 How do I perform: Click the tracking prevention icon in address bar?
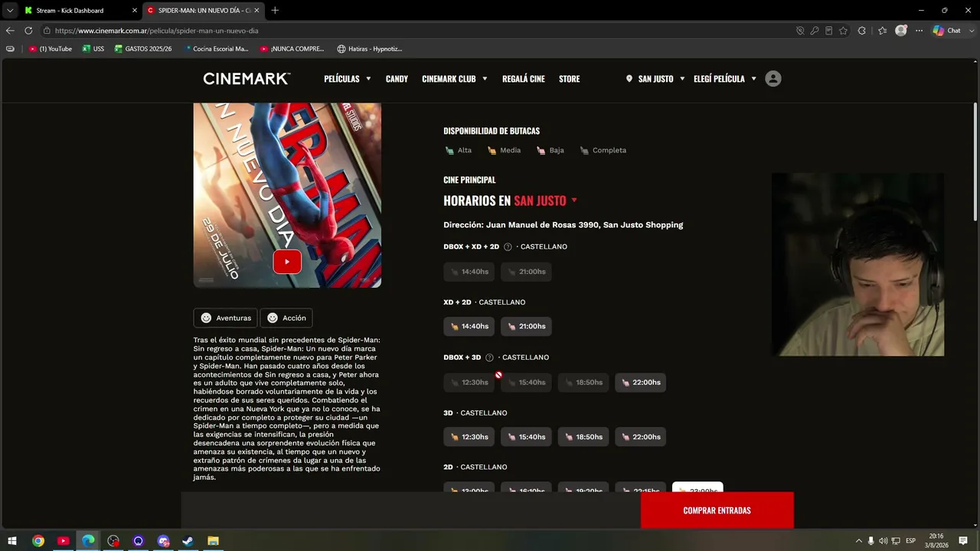800,31
